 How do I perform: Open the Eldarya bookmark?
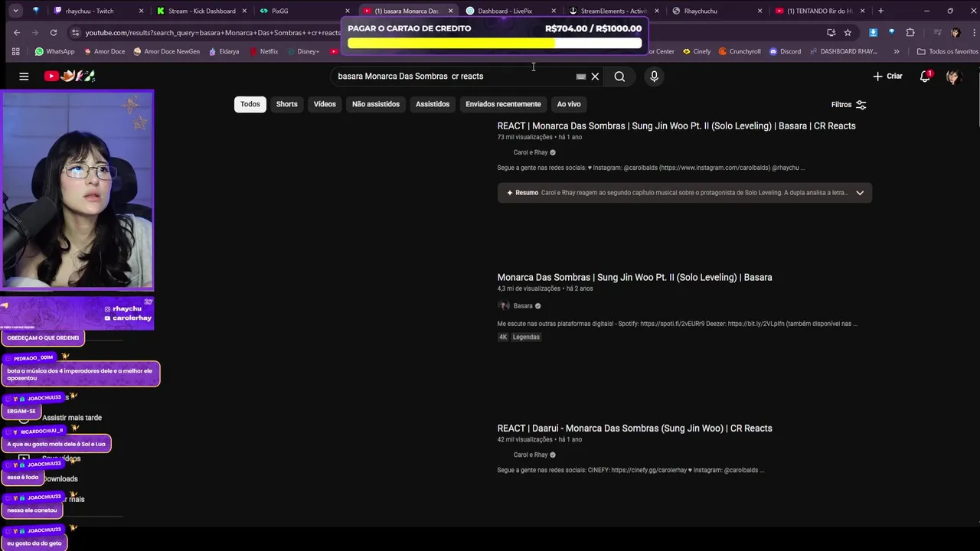pos(224,51)
